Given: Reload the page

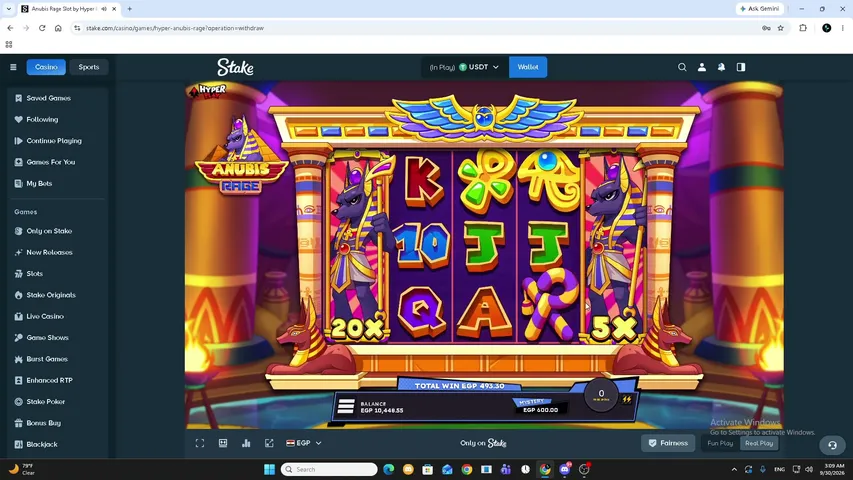Looking at the screenshot, I should [x=42, y=28].
